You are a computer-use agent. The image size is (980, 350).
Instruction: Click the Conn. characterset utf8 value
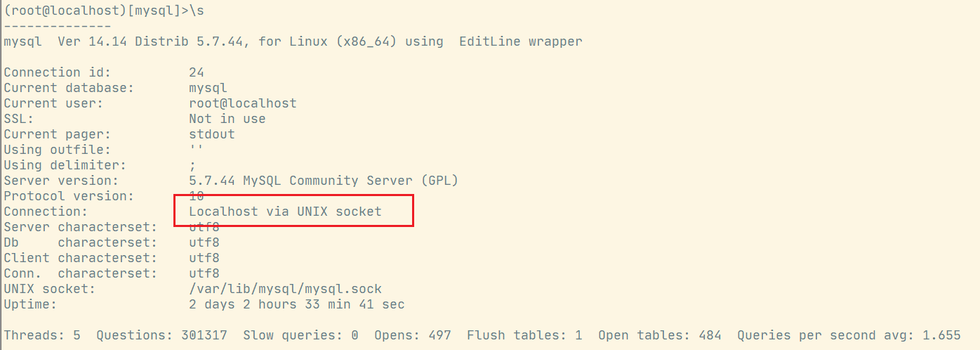click(204, 273)
